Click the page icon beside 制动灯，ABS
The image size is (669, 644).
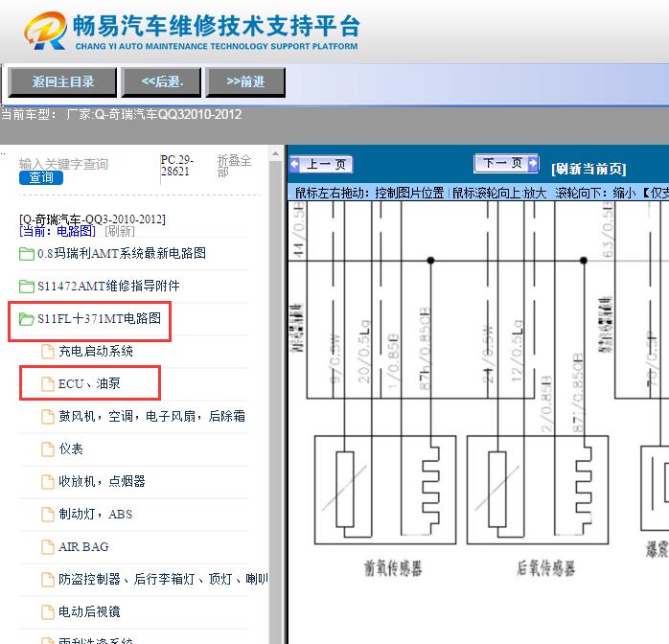coord(47,515)
